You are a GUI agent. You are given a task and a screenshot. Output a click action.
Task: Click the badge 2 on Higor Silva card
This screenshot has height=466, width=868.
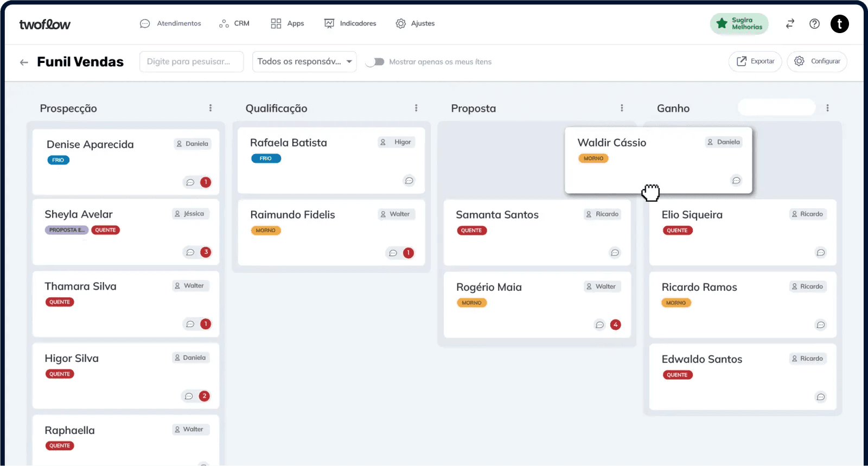click(204, 396)
